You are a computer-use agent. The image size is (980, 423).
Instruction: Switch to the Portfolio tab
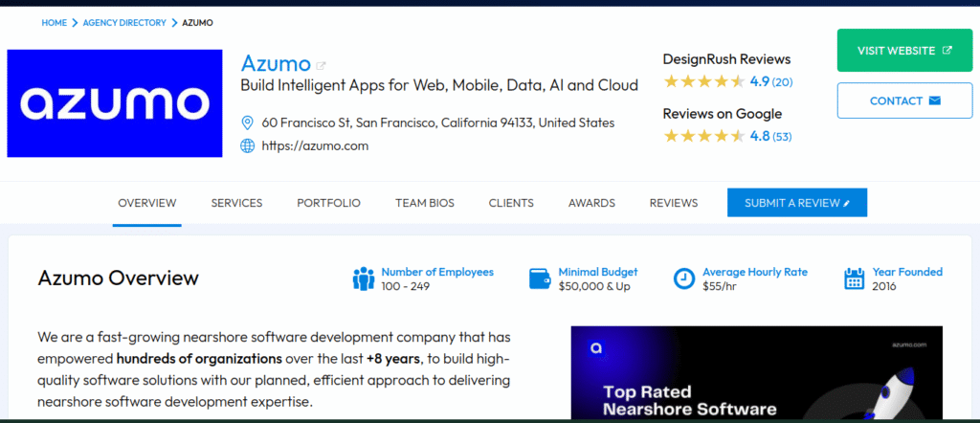[328, 203]
